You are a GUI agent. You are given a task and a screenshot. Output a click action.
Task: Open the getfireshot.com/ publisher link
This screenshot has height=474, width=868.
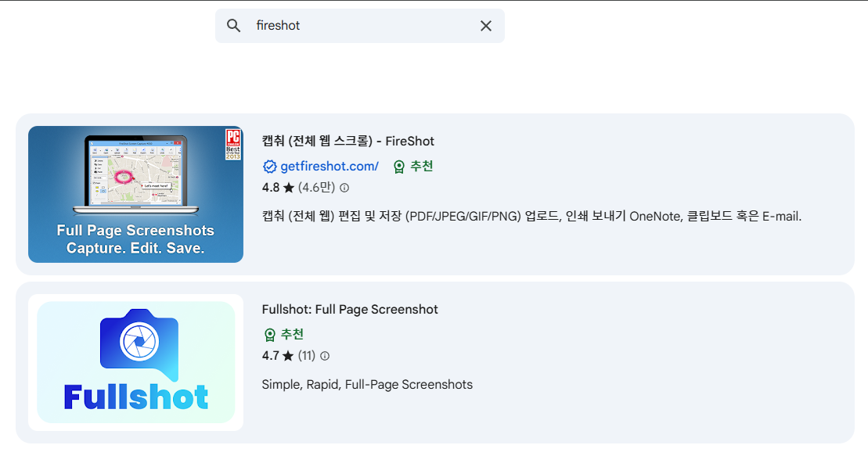click(x=330, y=166)
